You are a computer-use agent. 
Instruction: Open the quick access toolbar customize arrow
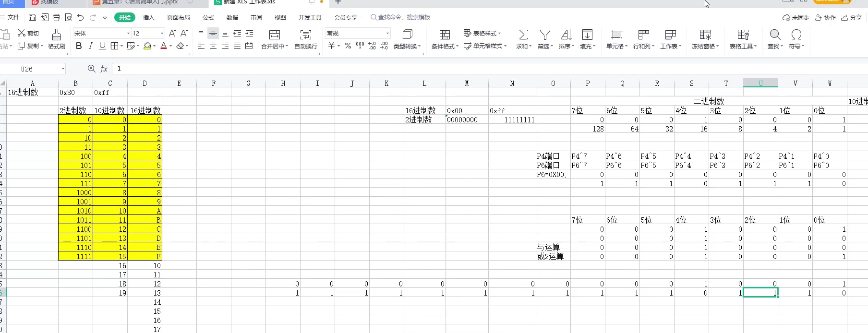click(105, 17)
